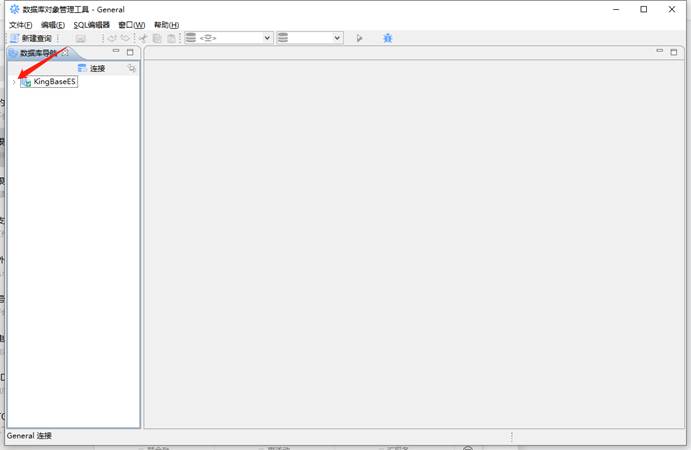The height and width of the screenshot is (450, 691).
Task: Select the 数据库导航 tab
Action: point(38,53)
